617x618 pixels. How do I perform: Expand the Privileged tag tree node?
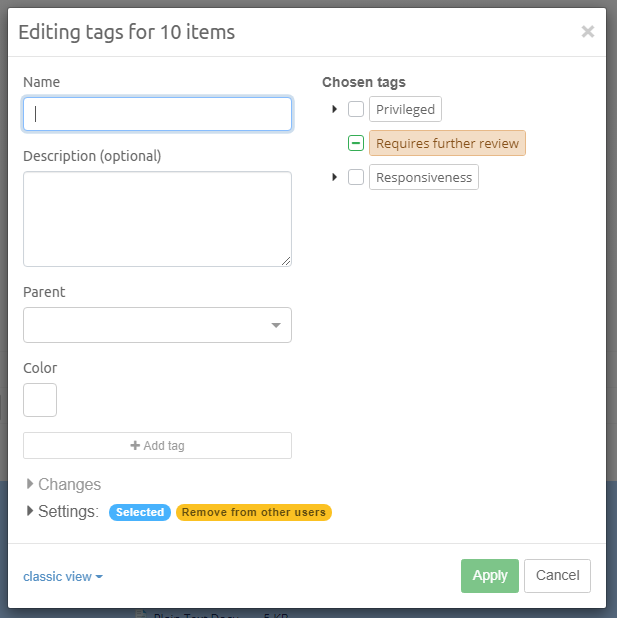pyautogui.click(x=334, y=109)
